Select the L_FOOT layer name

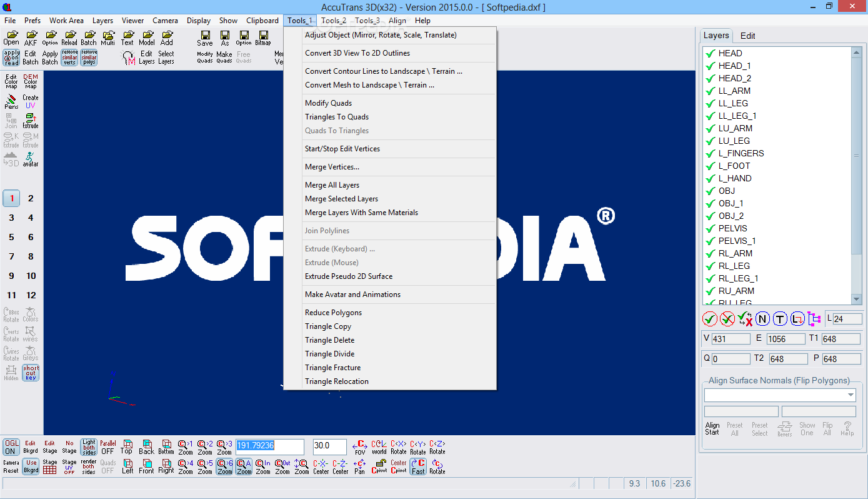pyautogui.click(x=734, y=166)
